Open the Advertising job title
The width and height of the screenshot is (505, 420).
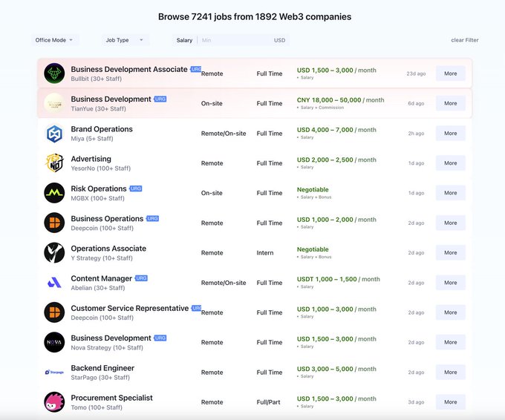[91, 159]
